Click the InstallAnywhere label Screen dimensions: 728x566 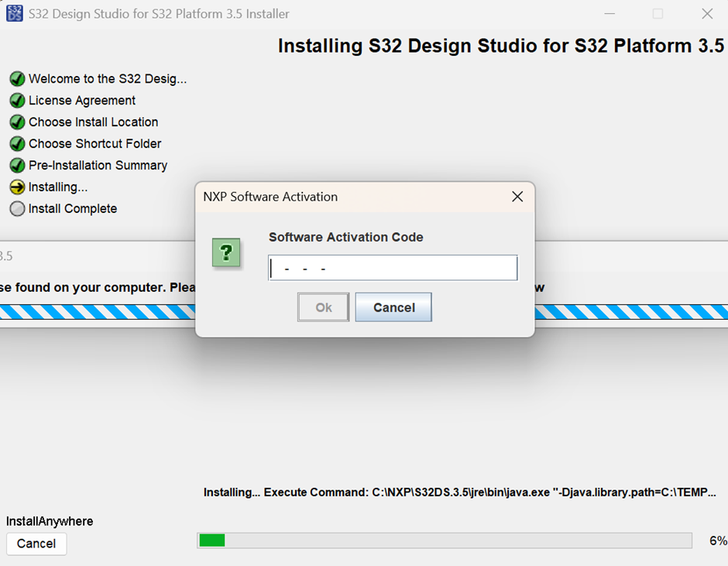50,521
